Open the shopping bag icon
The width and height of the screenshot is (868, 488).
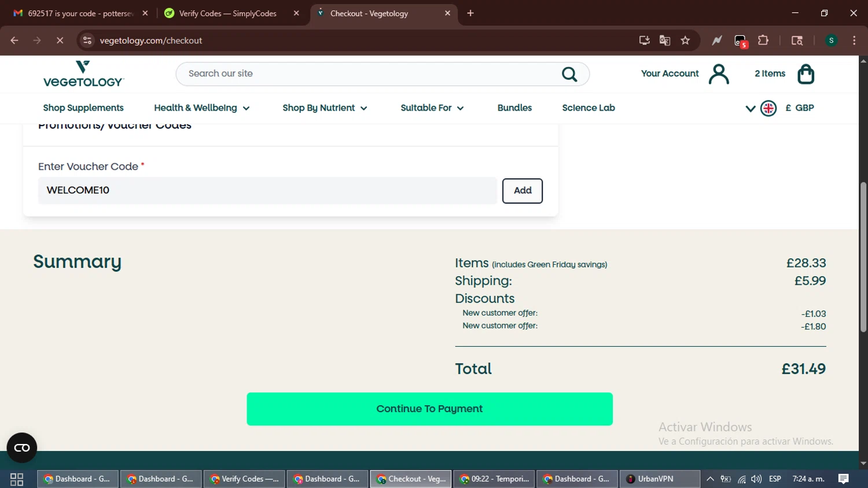[x=806, y=74]
